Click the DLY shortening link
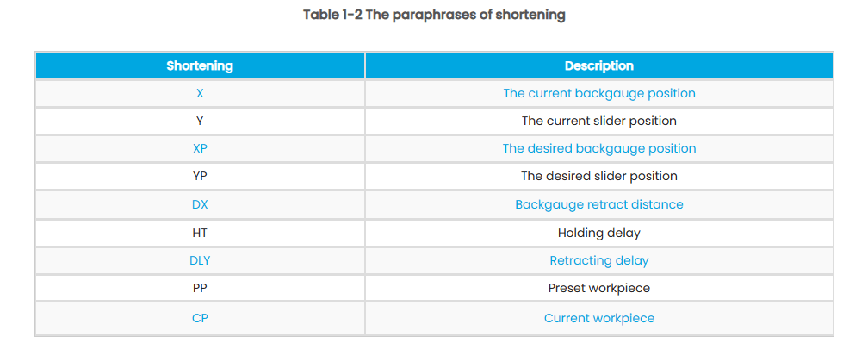 [200, 260]
